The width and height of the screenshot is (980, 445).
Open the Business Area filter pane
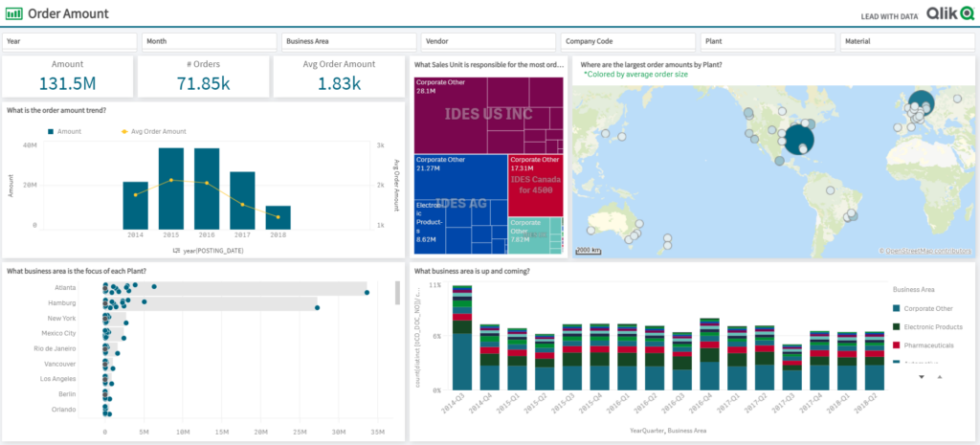(x=349, y=41)
